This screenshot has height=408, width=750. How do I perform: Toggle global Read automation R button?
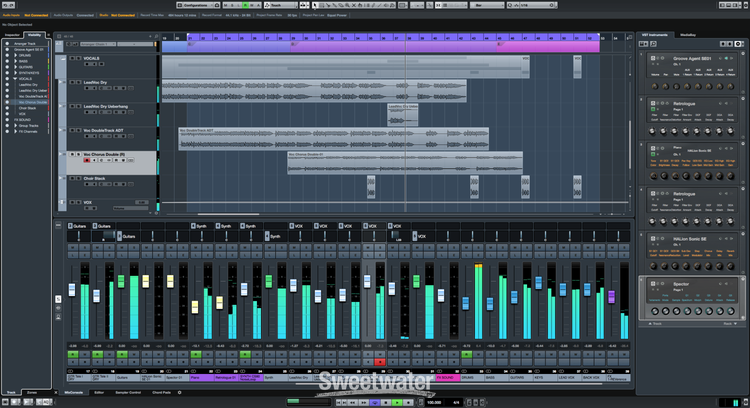coord(245,5)
